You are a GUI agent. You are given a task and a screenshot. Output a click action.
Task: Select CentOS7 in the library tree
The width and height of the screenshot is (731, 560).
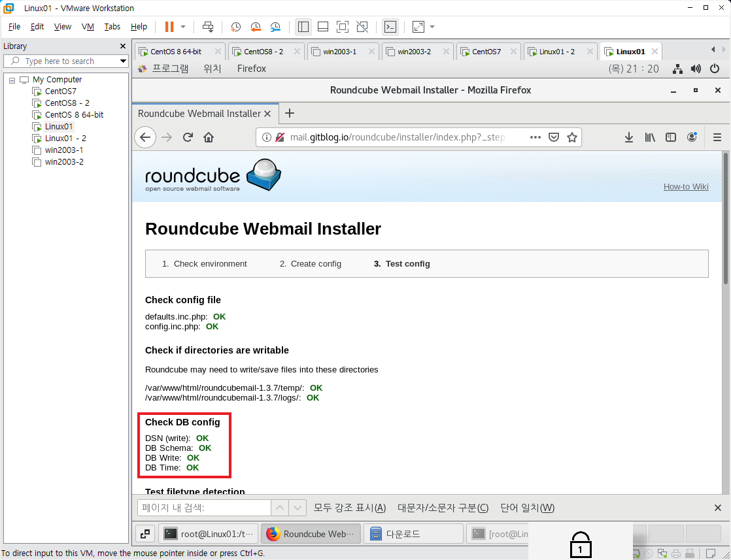click(61, 91)
